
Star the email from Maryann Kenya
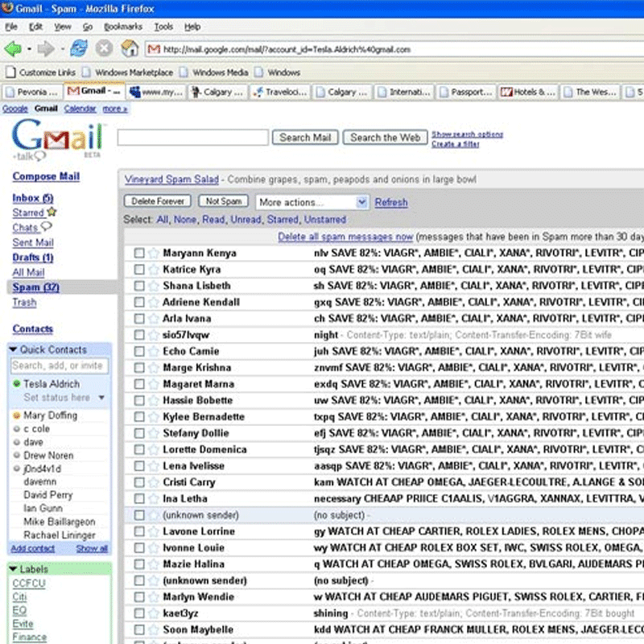tap(154, 253)
